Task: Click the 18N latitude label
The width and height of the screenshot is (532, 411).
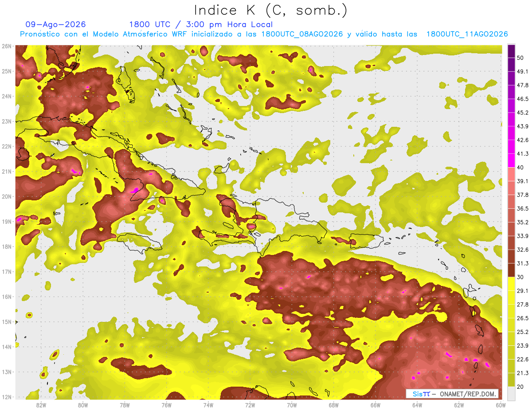Action: (7, 247)
